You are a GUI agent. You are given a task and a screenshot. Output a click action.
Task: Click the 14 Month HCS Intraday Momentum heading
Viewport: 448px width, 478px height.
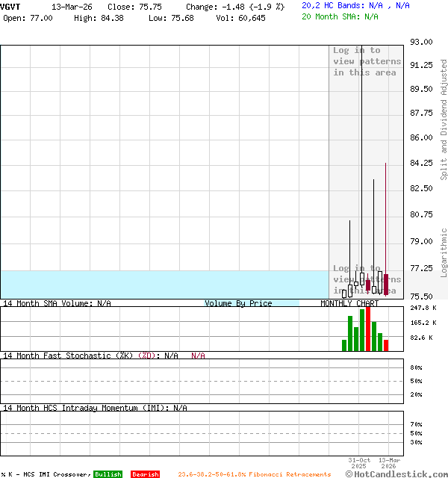94,408
